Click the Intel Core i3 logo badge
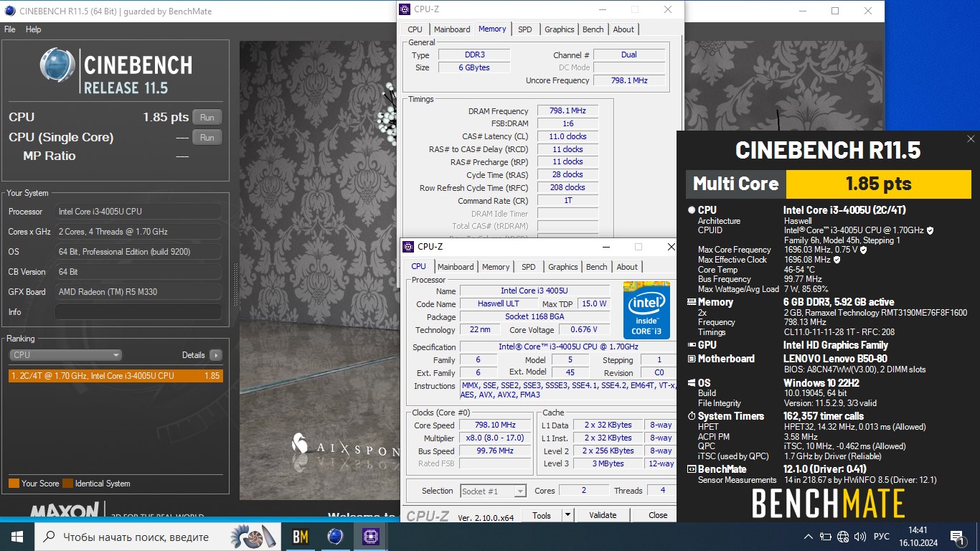 point(646,310)
